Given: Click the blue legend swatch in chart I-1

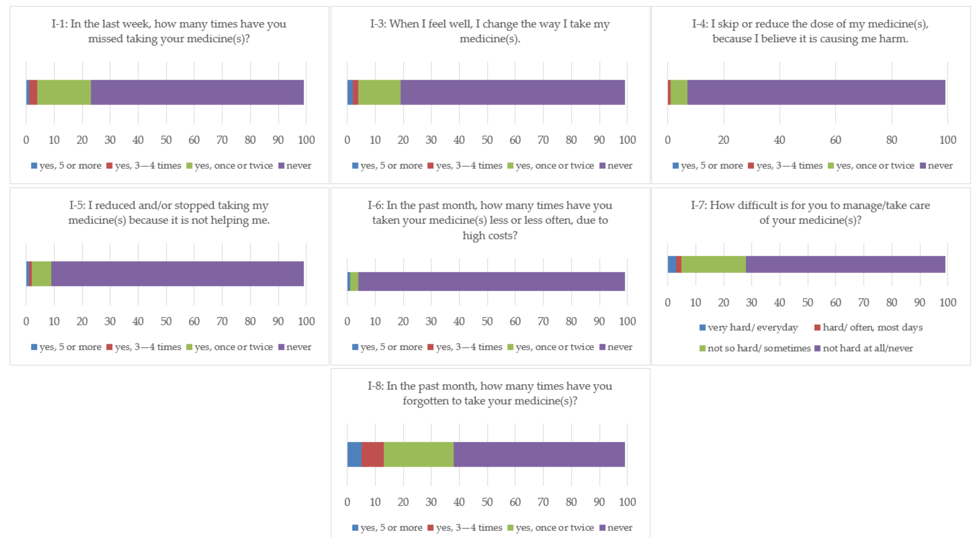Looking at the screenshot, I should (34, 166).
